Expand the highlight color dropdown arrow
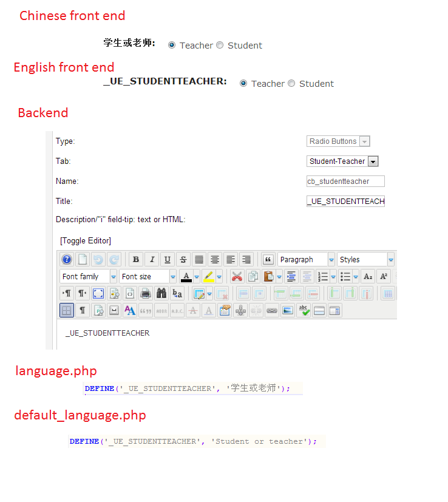Viewport: 448px width, 502px height. [x=219, y=276]
